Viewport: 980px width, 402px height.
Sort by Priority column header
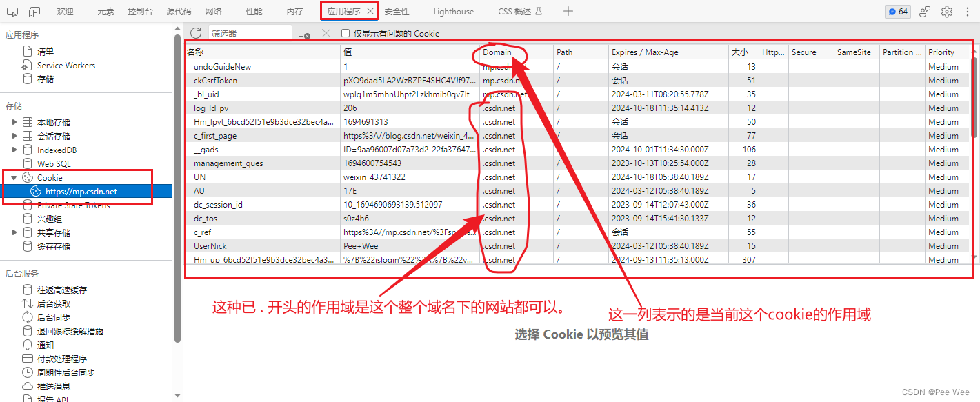point(948,52)
